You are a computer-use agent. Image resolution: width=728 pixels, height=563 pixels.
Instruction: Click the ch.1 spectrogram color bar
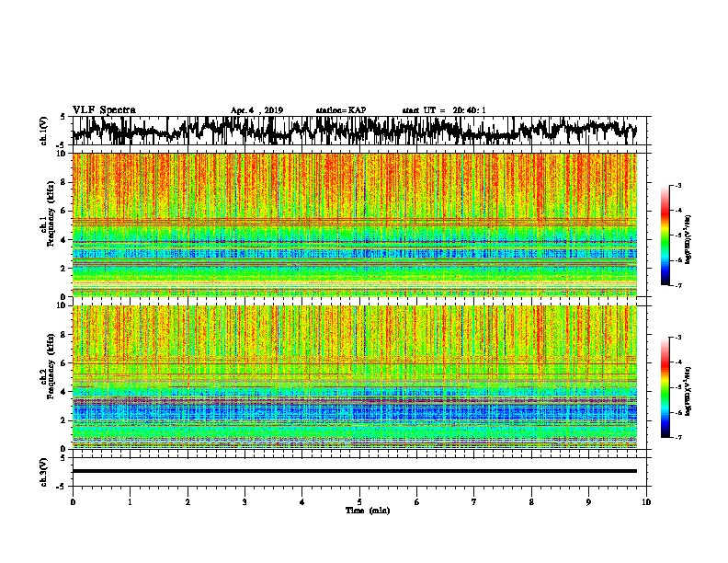(x=665, y=236)
